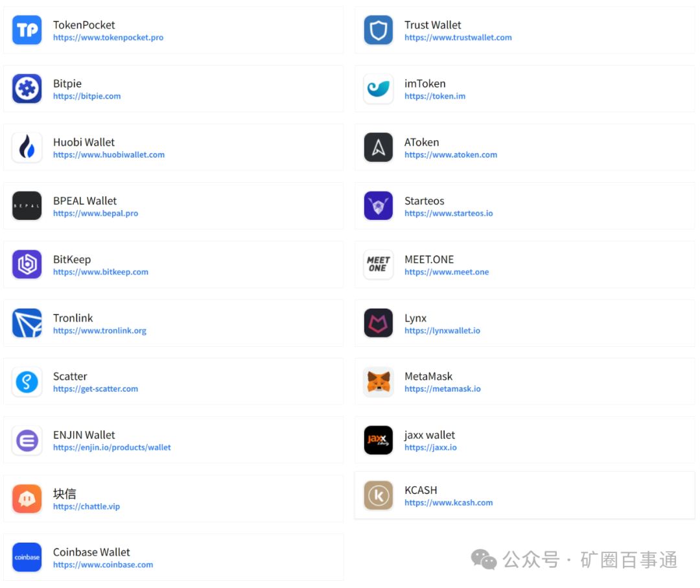The image size is (700, 588).
Task: Click the Huobi Wallet flame icon
Action: [27, 148]
